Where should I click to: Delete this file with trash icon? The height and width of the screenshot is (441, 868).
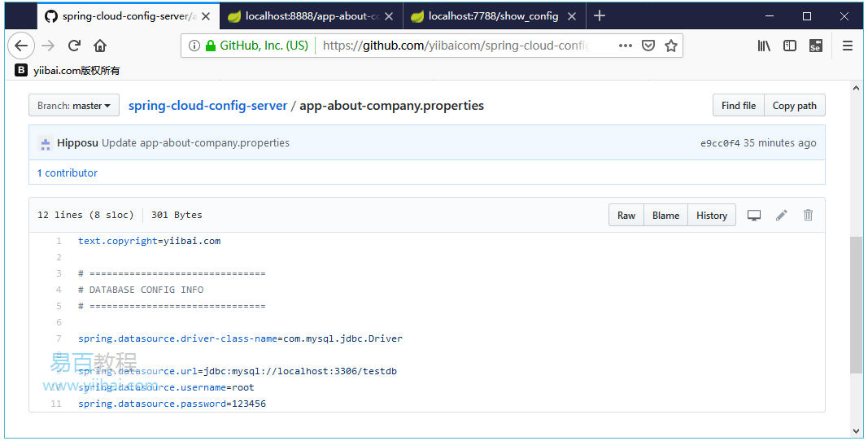click(808, 216)
